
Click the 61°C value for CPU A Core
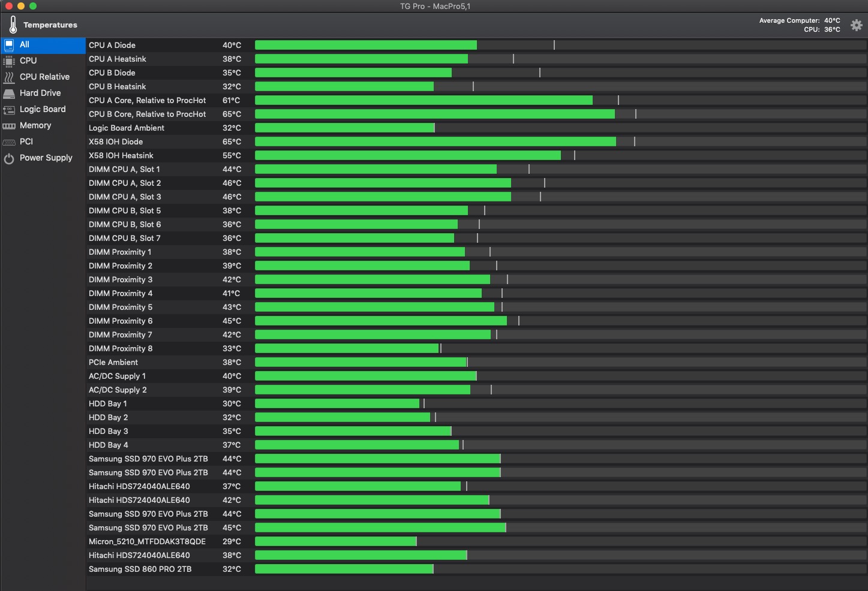tap(232, 100)
